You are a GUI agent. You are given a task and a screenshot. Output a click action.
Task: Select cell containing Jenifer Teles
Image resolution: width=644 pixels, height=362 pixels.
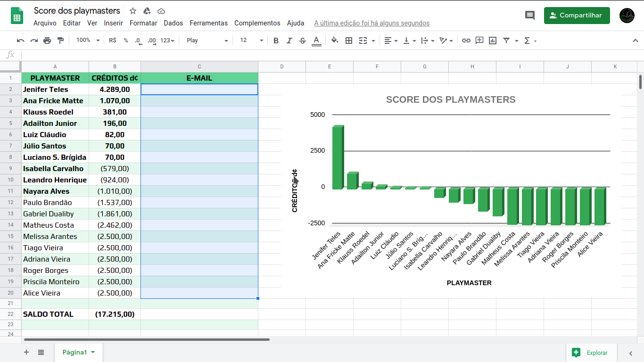(x=55, y=89)
